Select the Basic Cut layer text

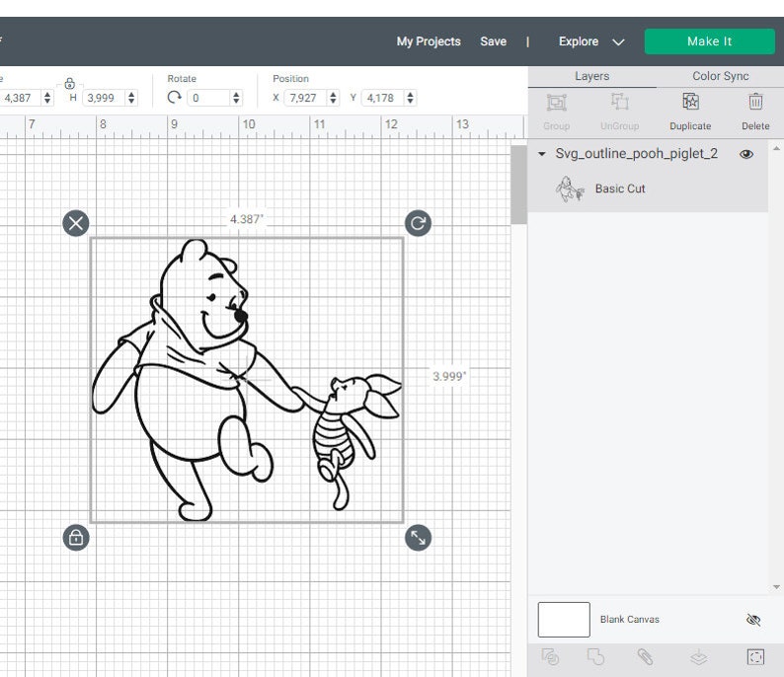[x=620, y=188]
